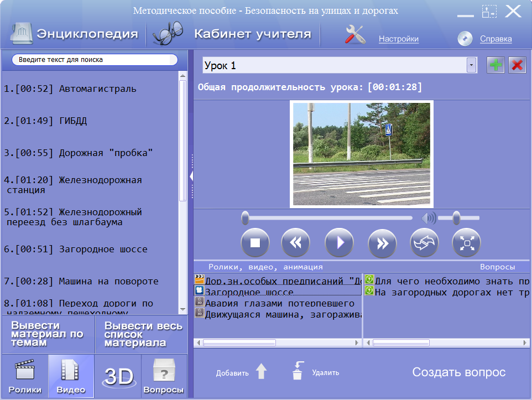Open the Кабинет учителя section
The height and width of the screenshot is (400, 532).
(235, 34)
